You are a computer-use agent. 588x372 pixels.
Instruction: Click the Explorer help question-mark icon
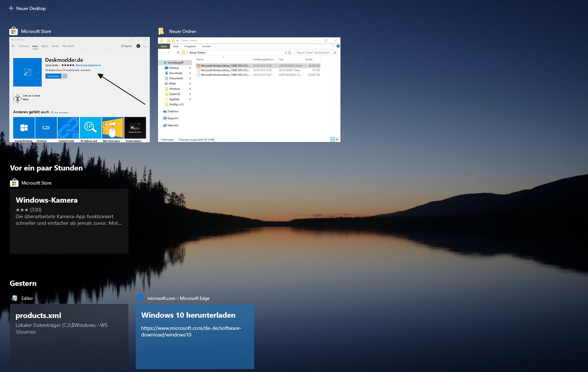[338, 46]
